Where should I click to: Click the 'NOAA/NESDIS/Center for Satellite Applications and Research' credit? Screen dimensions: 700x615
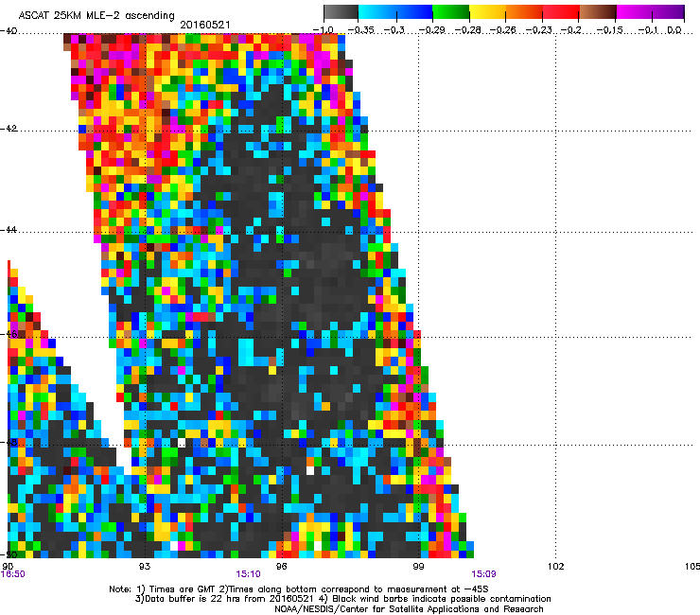pos(409,609)
